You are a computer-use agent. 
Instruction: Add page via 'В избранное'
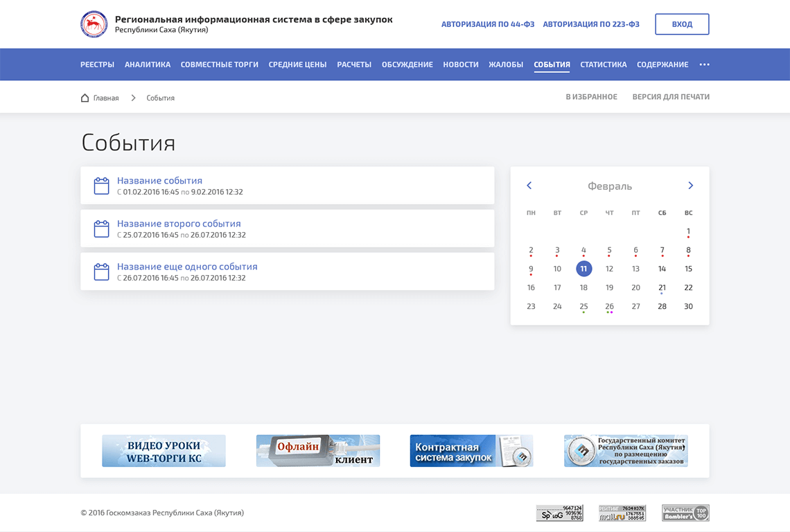pos(591,97)
